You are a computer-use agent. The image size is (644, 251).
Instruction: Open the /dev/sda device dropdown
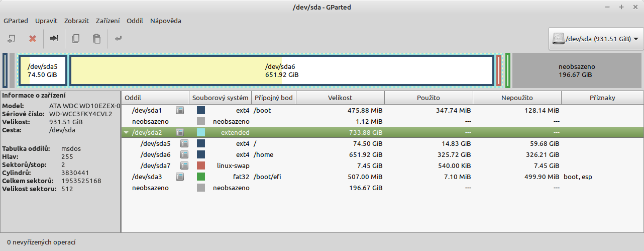coord(596,39)
